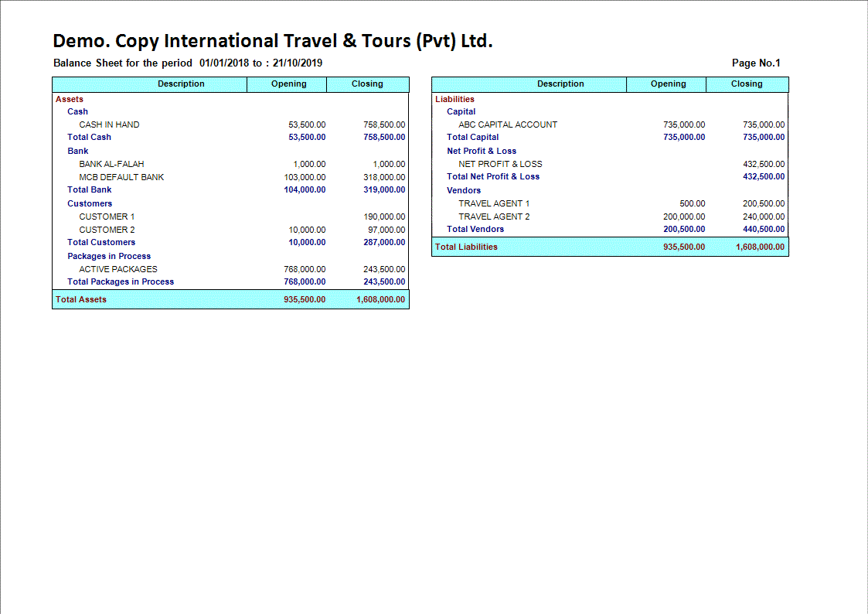Screen dimensions: 868x614
Task: Click the BANK AL-FALAH opening value 1,000.00
Action: 309,164
